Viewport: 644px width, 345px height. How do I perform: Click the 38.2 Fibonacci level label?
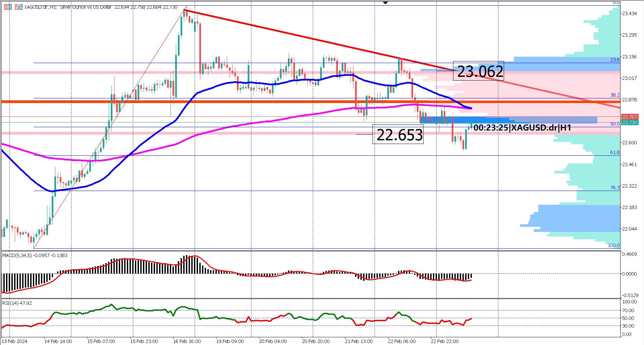pyautogui.click(x=615, y=95)
